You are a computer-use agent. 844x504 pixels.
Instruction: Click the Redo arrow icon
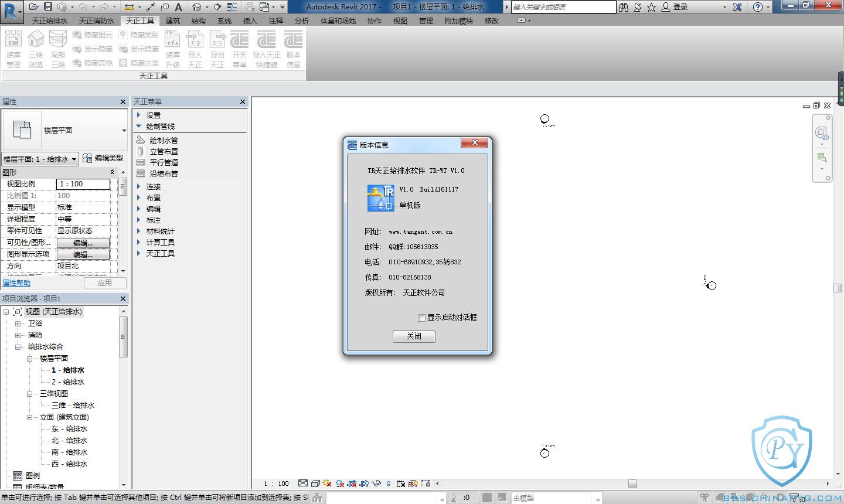(104, 7)
